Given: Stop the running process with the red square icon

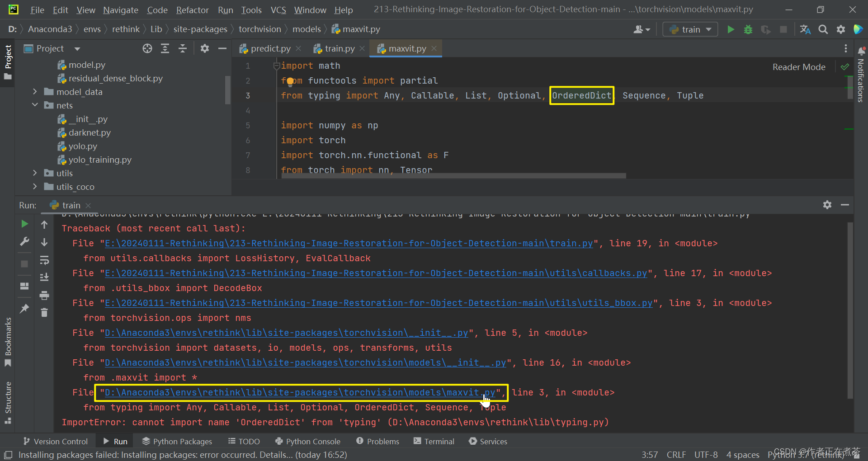Looking at the screenshot, I should tap(784, 29).
